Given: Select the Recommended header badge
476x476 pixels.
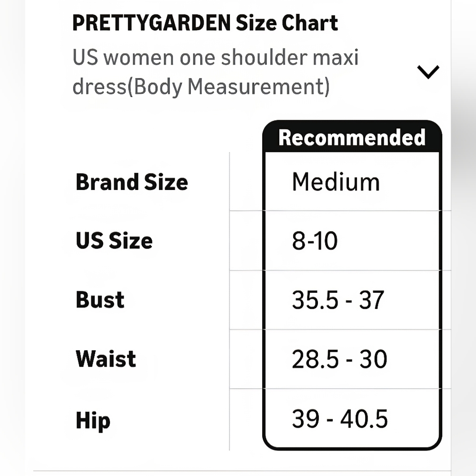Looking at the screenshot, I should pos(352,138).
